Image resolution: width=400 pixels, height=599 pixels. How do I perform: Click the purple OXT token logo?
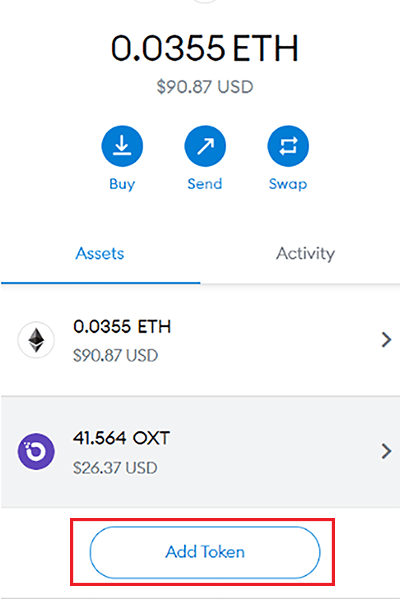[x=36, y=452]
